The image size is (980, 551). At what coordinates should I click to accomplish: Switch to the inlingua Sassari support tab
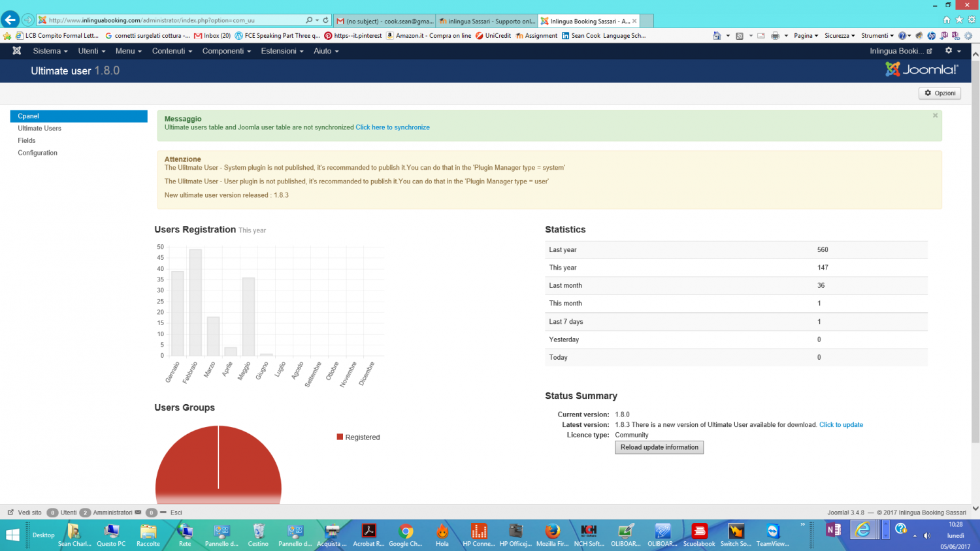(x=487, y=21)
